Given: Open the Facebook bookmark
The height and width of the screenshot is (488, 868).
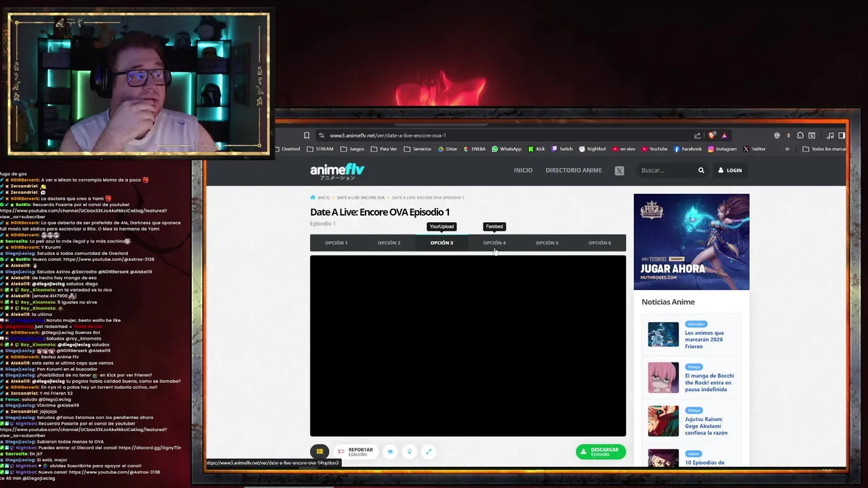Looking at the screenshot, I should [x=688, y=149].
